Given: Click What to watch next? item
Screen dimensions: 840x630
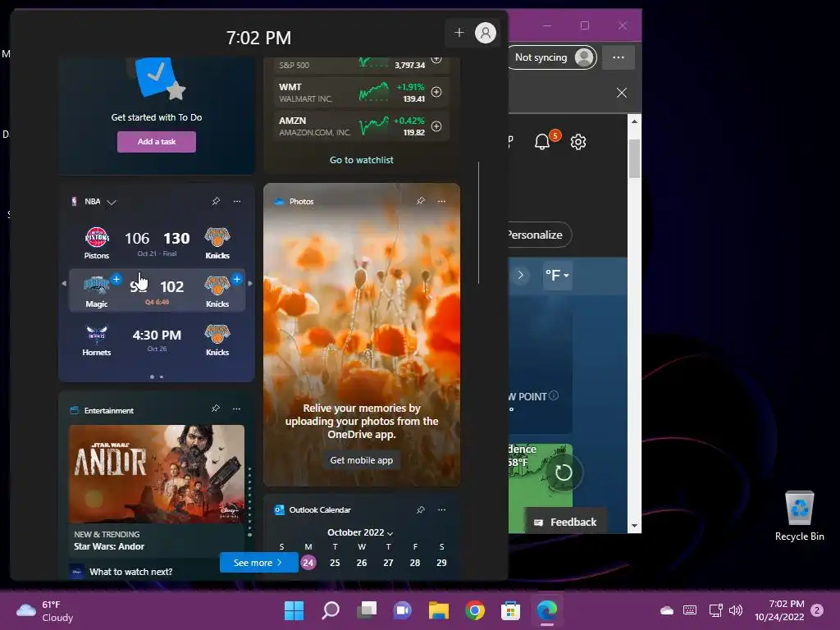Looking at the screenshot, I should coord(130,572).
